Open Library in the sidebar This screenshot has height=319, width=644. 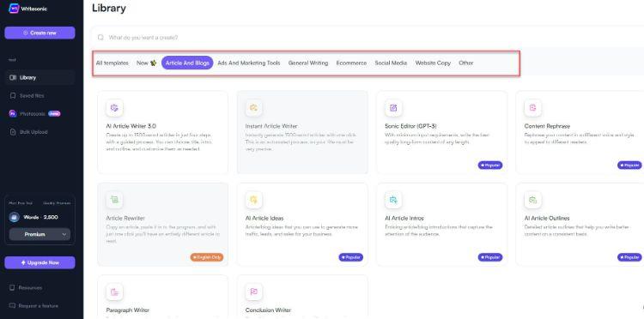39,77
